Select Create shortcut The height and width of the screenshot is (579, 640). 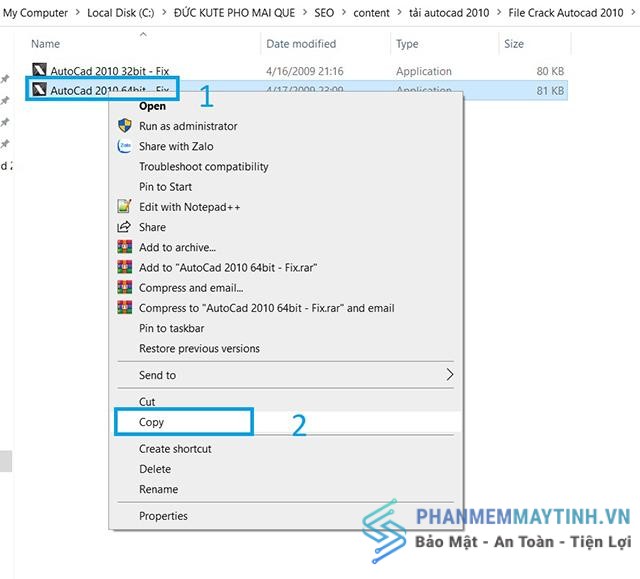tap(175, 449)
